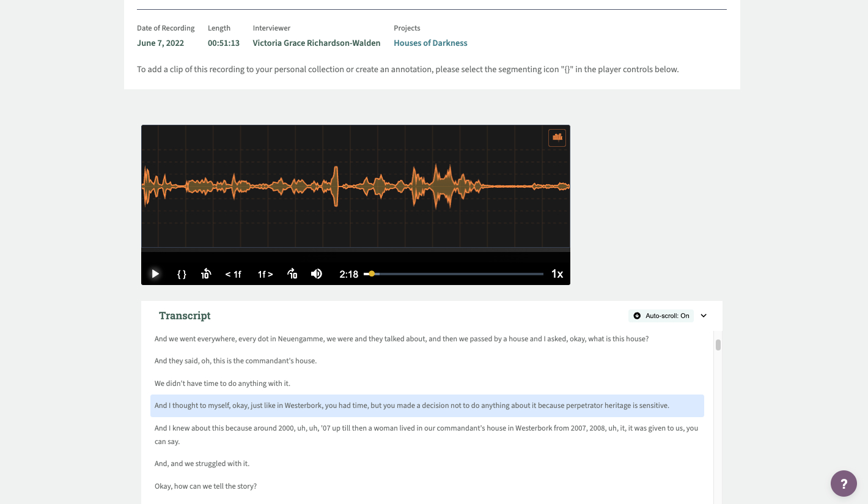Select the line "Okay, how can we tell the story?"
Viewport: 868px width, 504px height.
[x=205, y=486]
